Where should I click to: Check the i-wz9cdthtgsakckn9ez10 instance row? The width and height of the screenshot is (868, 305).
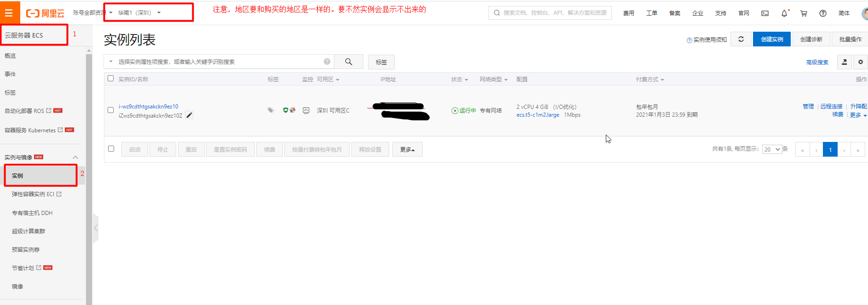coord(110,110)
